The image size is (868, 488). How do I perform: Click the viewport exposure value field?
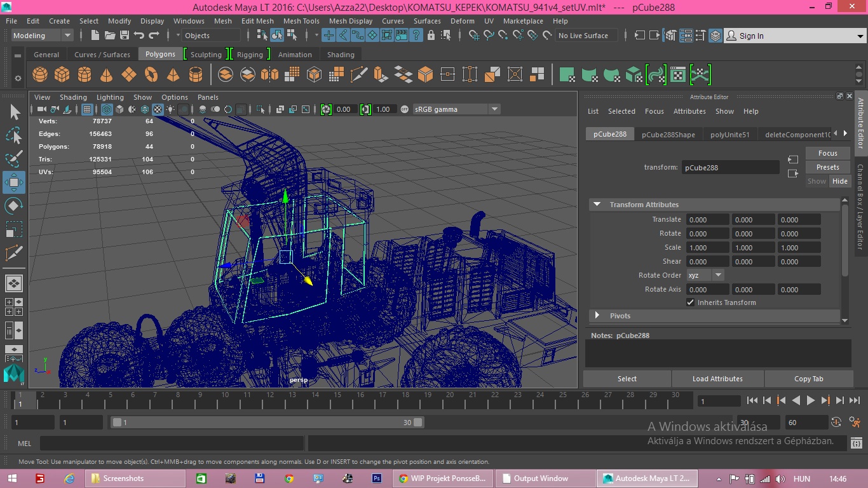click(344, 109)
